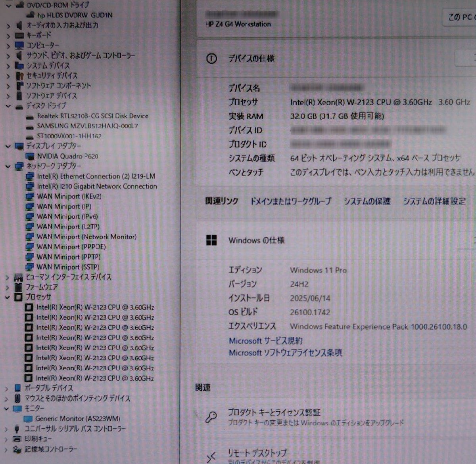
Task: Open ドメインまたはワークグループ
Action: point(290,201)
